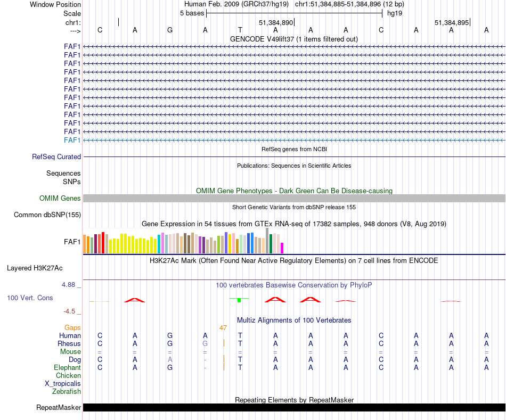Open the OMIM Gene Phenotypes track title
506x420 pixels.
click(x=294, y=191)
